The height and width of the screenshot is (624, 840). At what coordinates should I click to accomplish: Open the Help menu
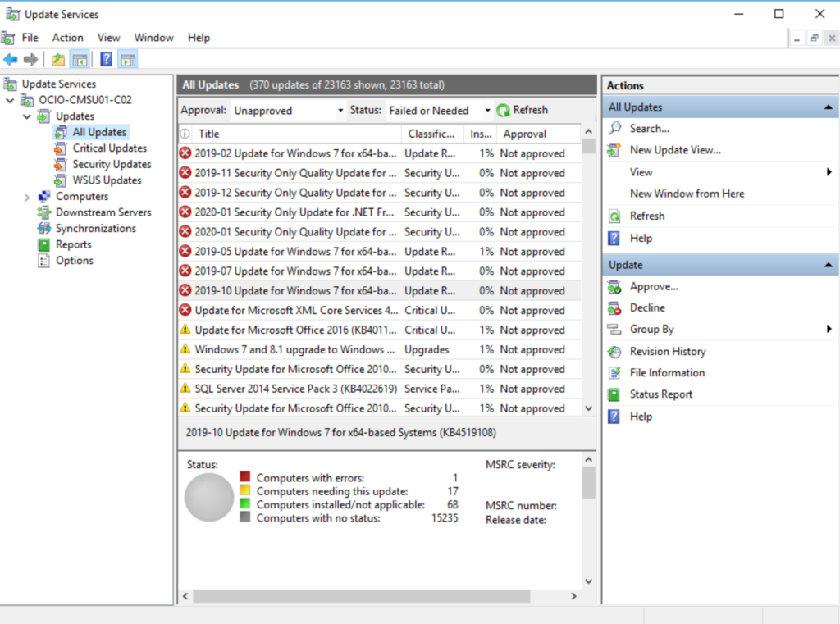(199, 38)
